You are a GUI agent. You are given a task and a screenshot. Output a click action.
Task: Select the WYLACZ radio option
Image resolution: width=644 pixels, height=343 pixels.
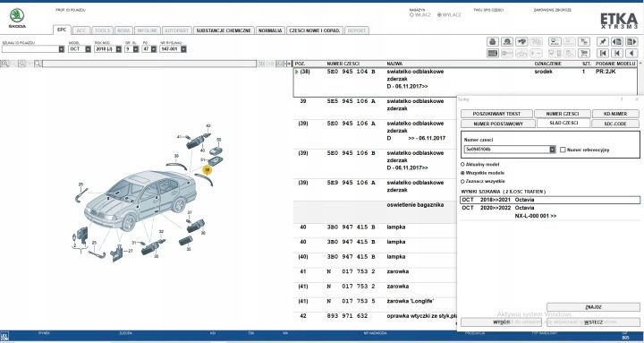(439, 15)
